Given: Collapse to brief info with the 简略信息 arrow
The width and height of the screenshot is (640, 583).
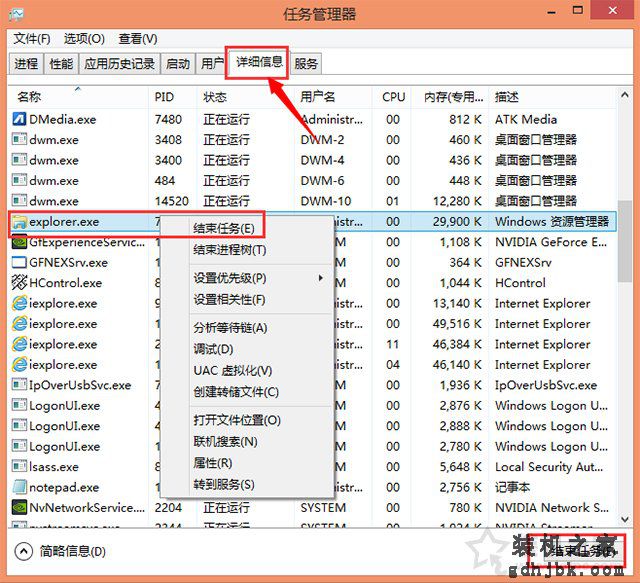Looking at the screenshot, I should (x=24, y=552).
